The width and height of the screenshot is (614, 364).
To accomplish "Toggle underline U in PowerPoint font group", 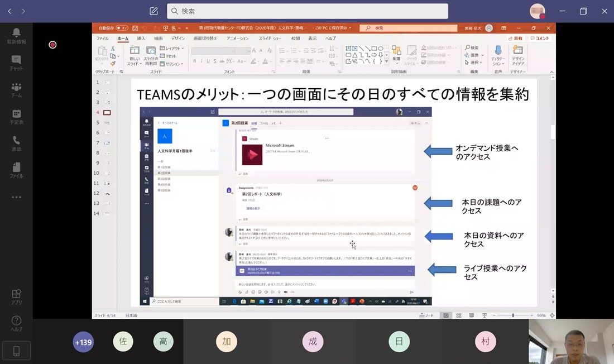I will click(x=208, y=61).
